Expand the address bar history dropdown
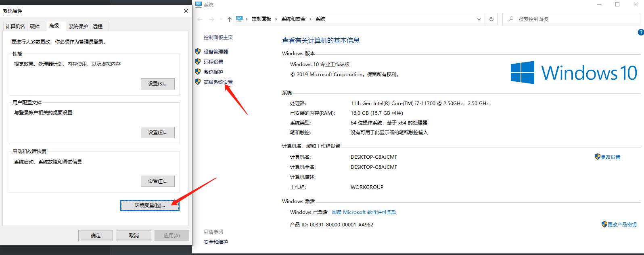Viewport: 644px width, 255px height. click(x=479, y=19)
